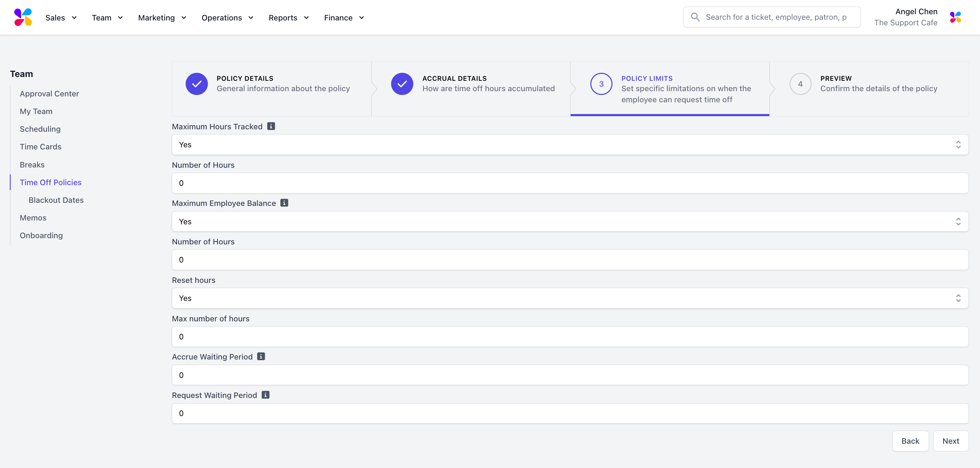
Task: Open the Reports menu
Action: (289, 17)
